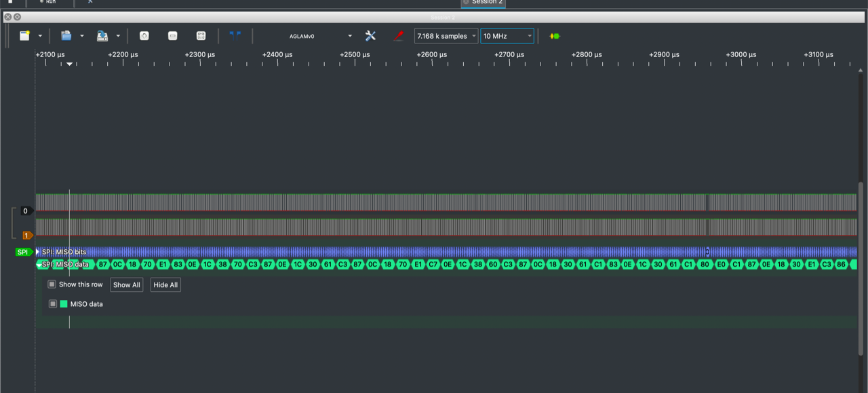Click the open file folder icon

pyautogui.click(x=66, y=36)
